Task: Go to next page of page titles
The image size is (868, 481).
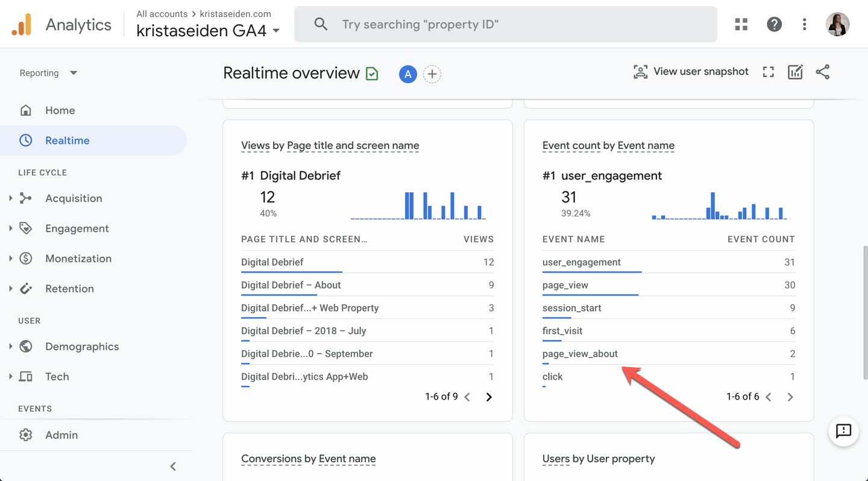Action: [489, 397]
